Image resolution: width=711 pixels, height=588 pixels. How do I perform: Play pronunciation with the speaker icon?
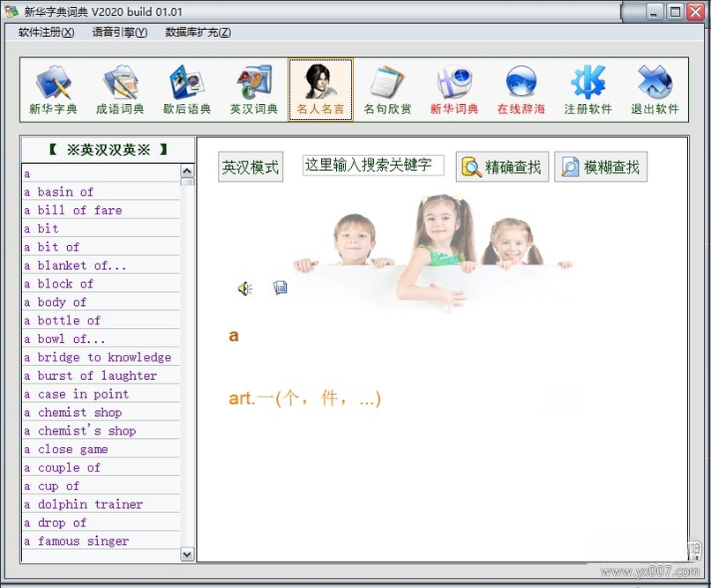245,288
